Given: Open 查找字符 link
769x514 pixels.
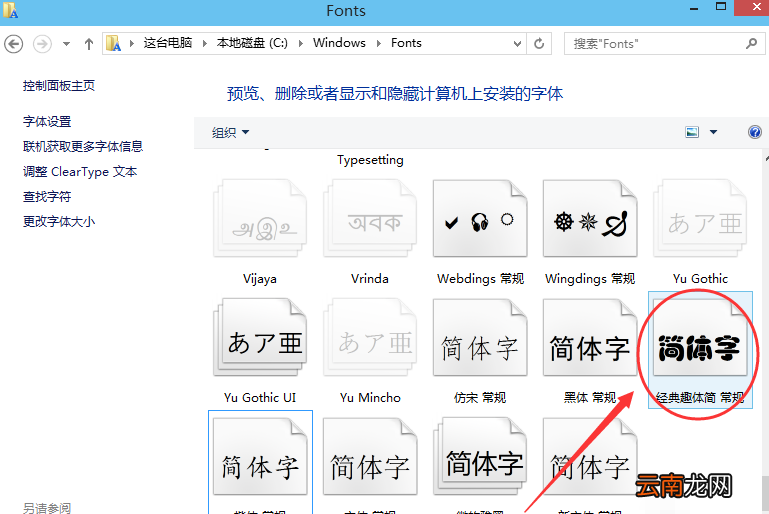Looking at the screenshot, I should (x=47, y=197).
